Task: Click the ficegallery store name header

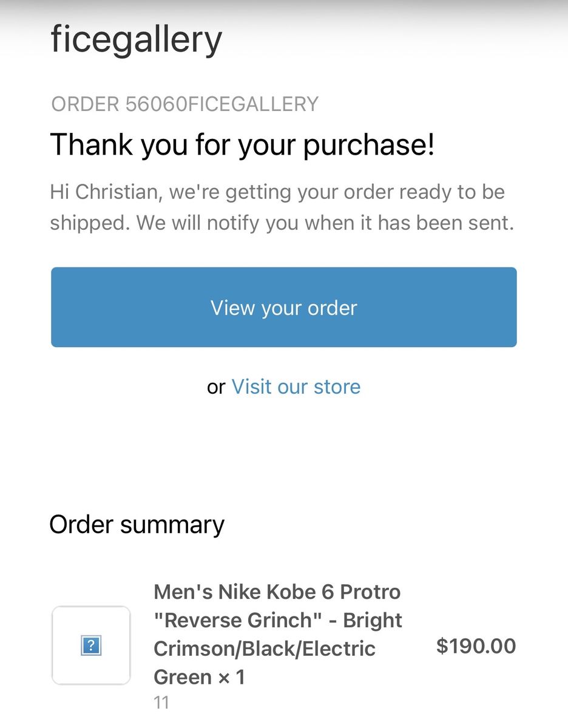Action: coord(137,39)
